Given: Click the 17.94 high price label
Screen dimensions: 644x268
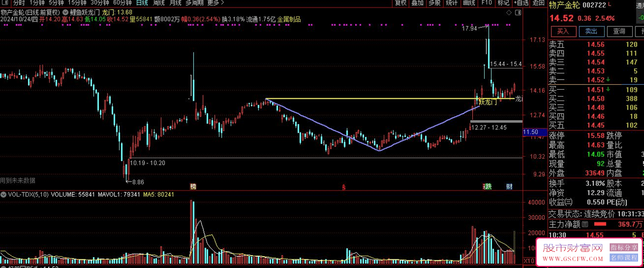Looking at the screenshot, I should (x=470, y=28).
